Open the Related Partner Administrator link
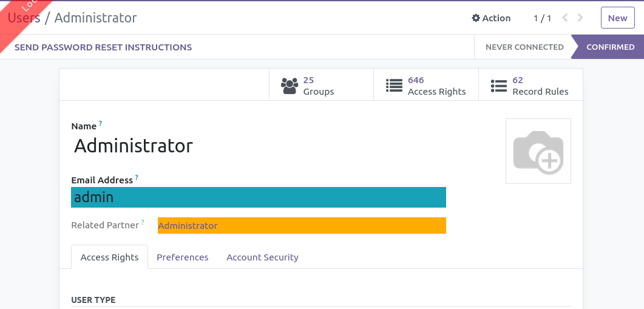644x309 pixels. point(188,226)
